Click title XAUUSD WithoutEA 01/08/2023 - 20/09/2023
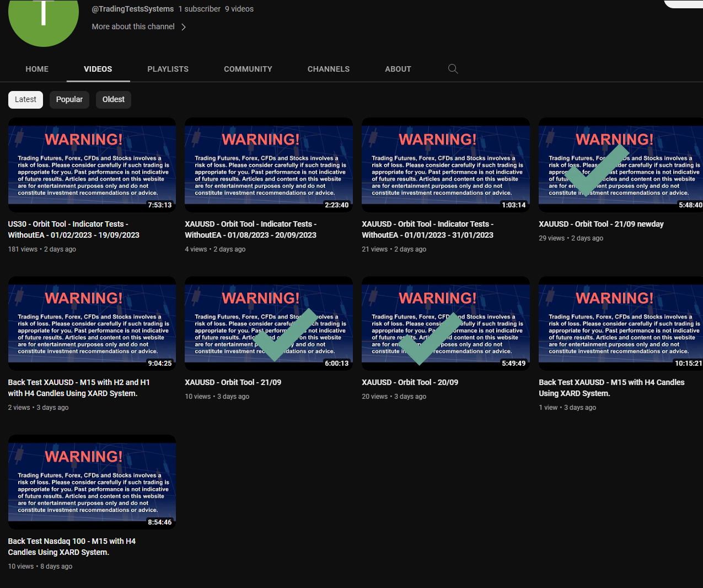The image size is (703, 588). pyautogui.click(x=251, y=229)
